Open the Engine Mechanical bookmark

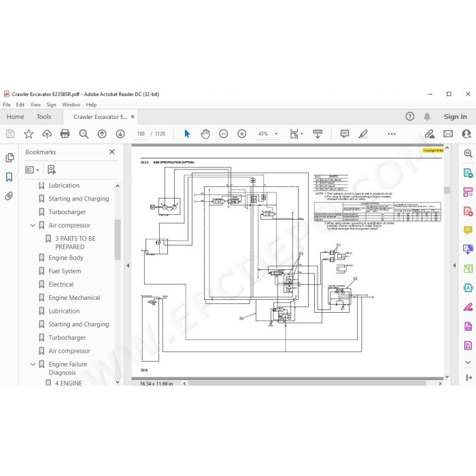(74, 298)
